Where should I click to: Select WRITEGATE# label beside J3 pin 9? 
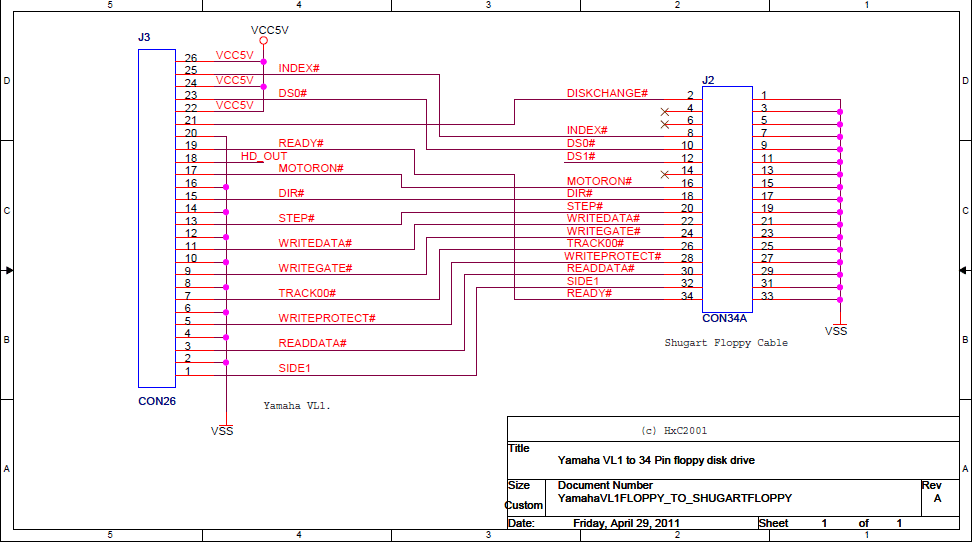[x=315, y=268]
